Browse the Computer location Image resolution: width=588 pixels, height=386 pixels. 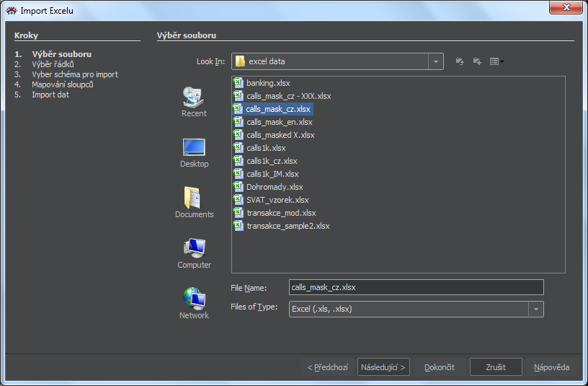pyautogui.click(x=194, y=253)
